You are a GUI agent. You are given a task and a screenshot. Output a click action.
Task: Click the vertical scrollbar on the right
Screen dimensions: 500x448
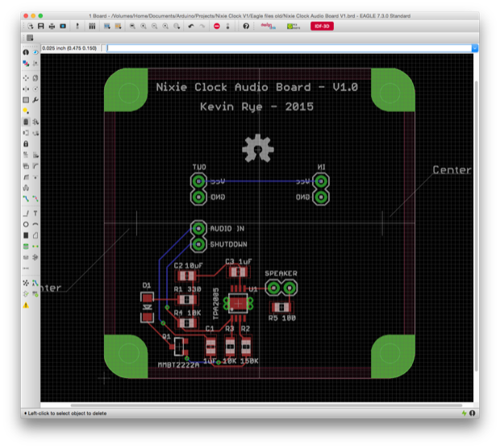476,226
